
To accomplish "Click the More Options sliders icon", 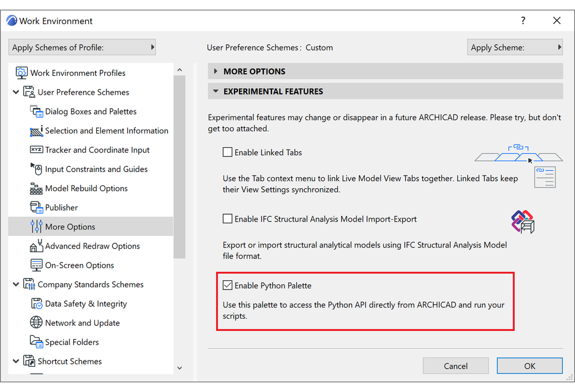I will coord(36,226).
